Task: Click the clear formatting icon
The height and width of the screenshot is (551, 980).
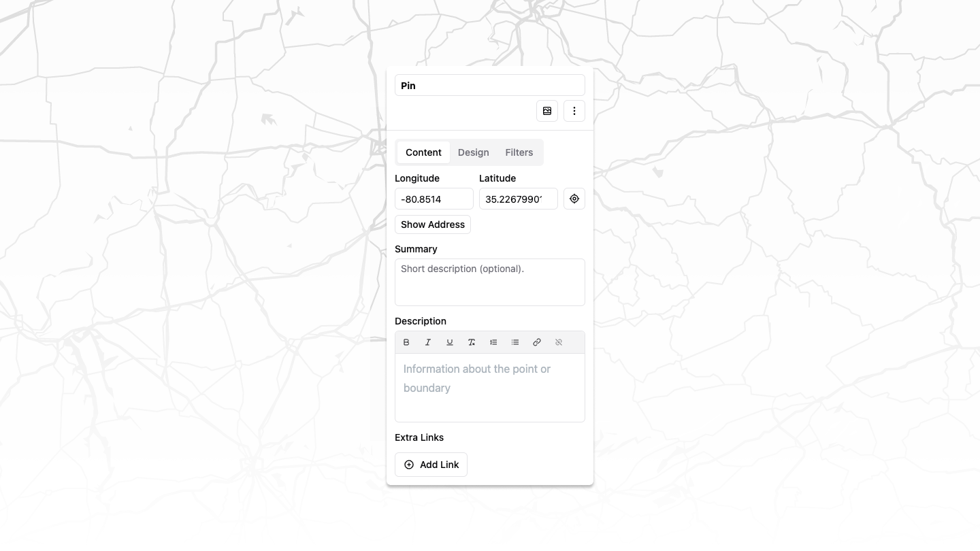Action: [x=472, y=342]
